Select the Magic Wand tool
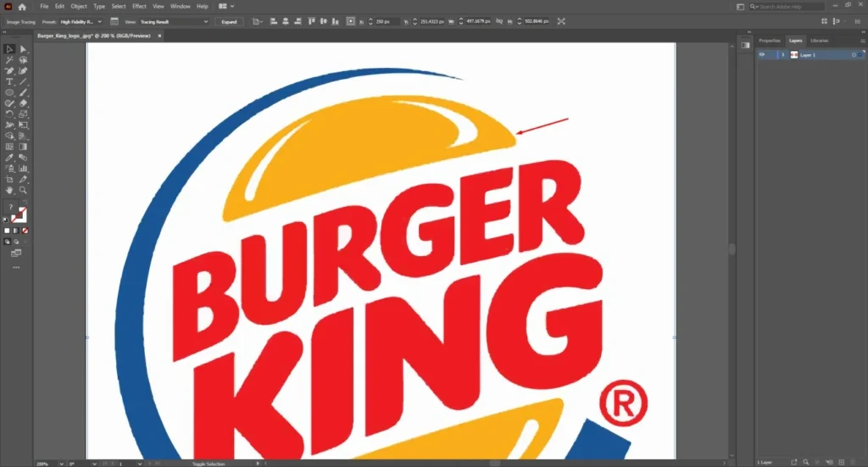 [x=9, y=60]
